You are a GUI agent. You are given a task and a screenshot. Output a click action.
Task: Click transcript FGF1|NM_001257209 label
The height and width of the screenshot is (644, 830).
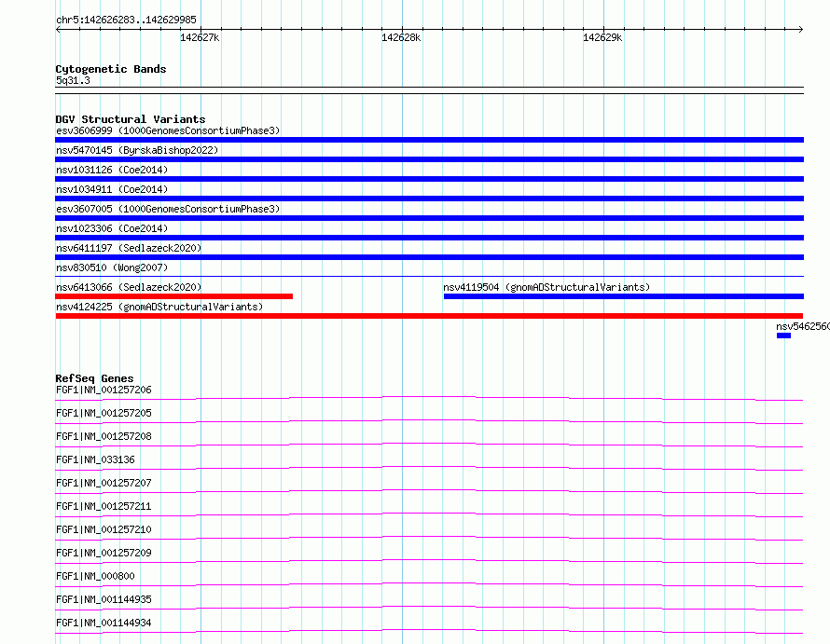click(x=104, y=553)
